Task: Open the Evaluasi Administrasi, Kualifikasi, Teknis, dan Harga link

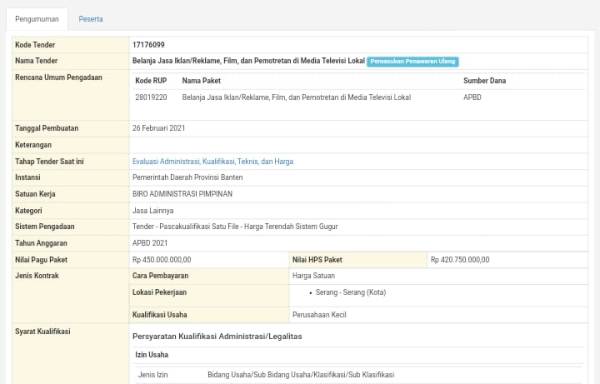Action: click(213, 161)
